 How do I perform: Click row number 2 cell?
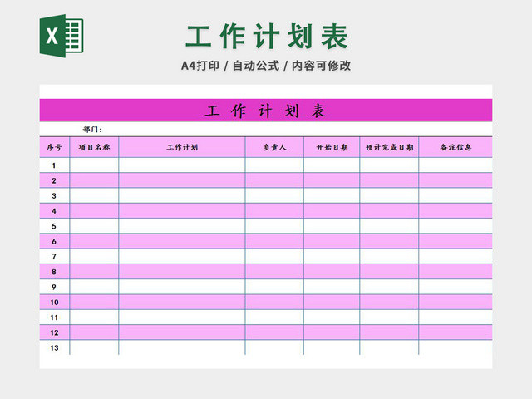(x=55, y=180)
